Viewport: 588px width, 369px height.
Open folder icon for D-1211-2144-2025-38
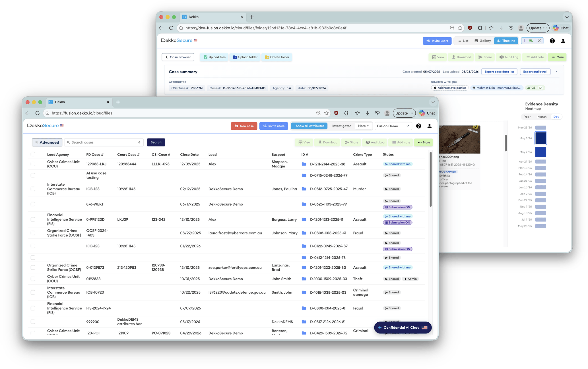304,164
